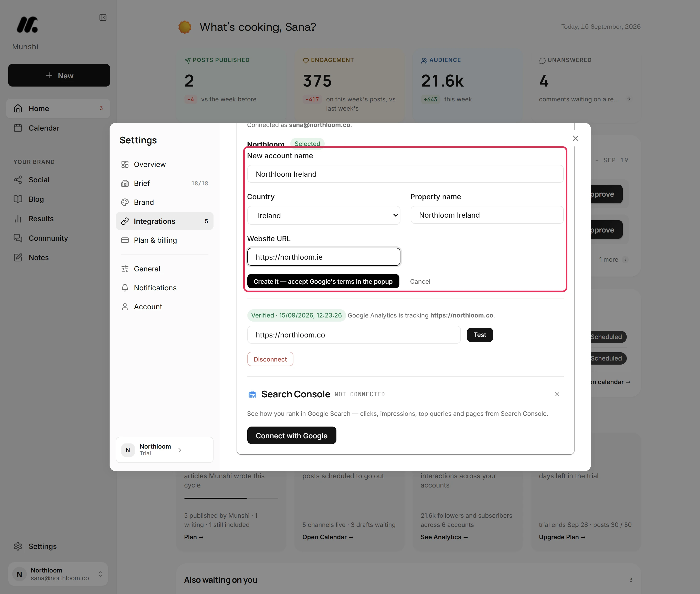This screenshot has height=594, width=700.
Task: Follow the Open Calendar → link
Action: [x=328, y=537]
